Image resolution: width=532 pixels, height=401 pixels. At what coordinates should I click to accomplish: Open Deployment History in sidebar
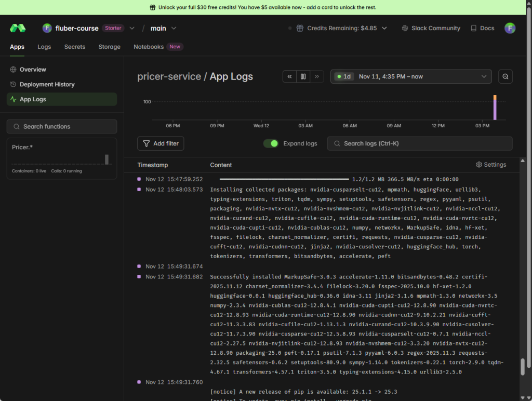(x=47, y=84)
